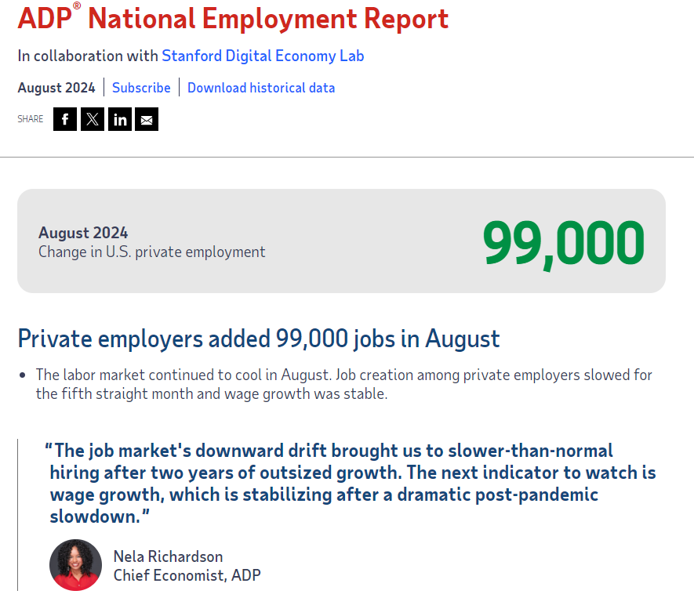Click Download historical data link

260,88
